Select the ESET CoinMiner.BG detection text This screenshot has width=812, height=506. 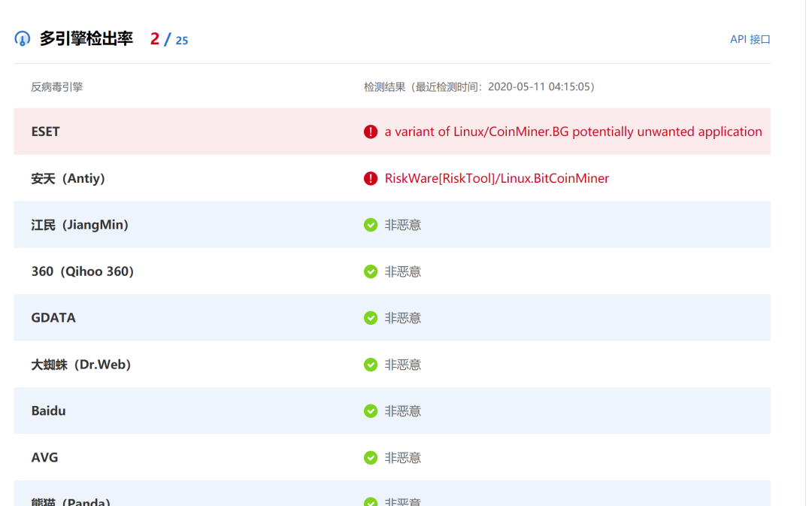[x=573, y=132]
